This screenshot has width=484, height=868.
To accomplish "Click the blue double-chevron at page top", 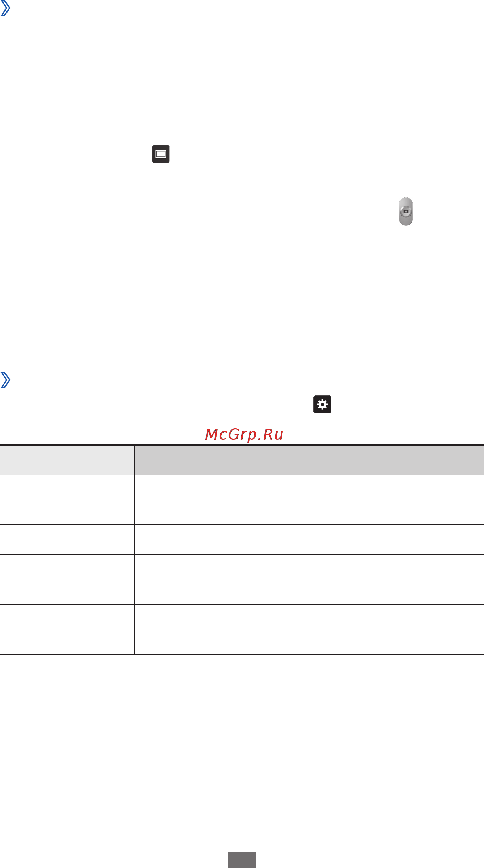I will [5, 8].
